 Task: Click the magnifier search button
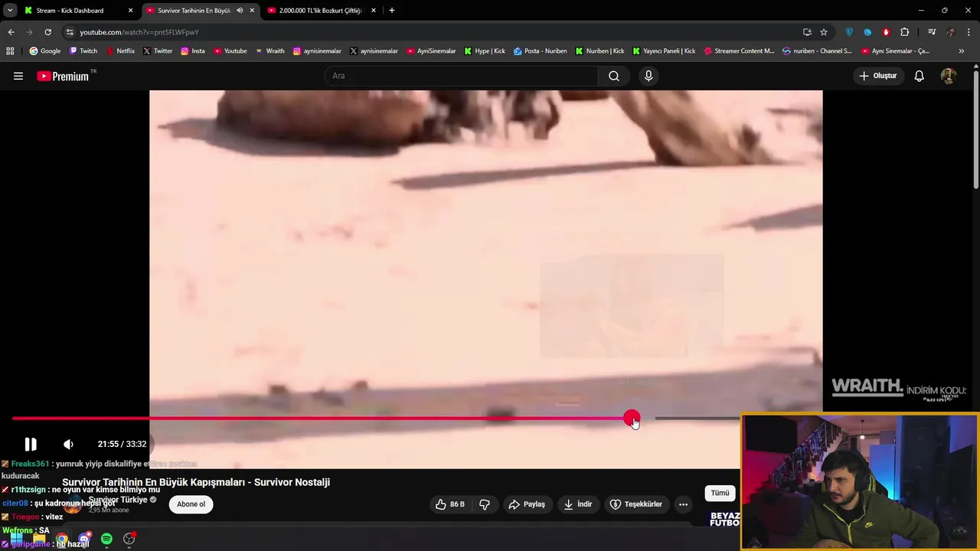(x=614, y=76)
